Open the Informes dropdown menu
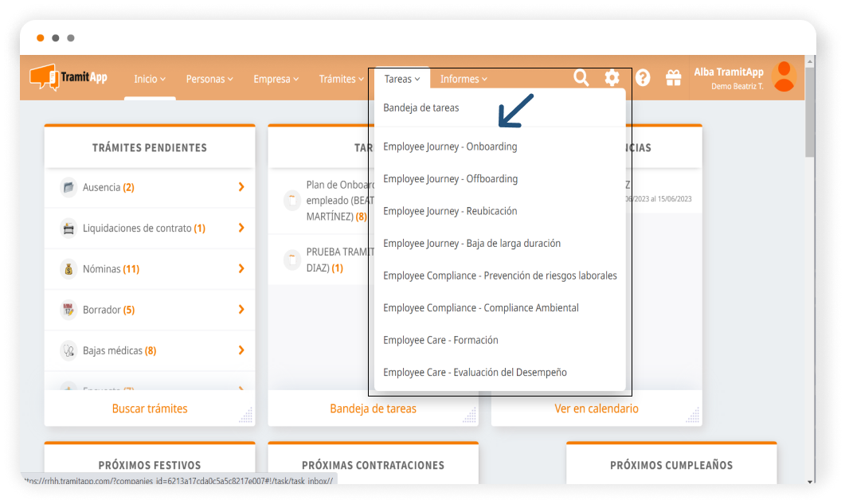The width and height of the screenshot is (845, 504). pyautogui.click(x=464, y=79)
